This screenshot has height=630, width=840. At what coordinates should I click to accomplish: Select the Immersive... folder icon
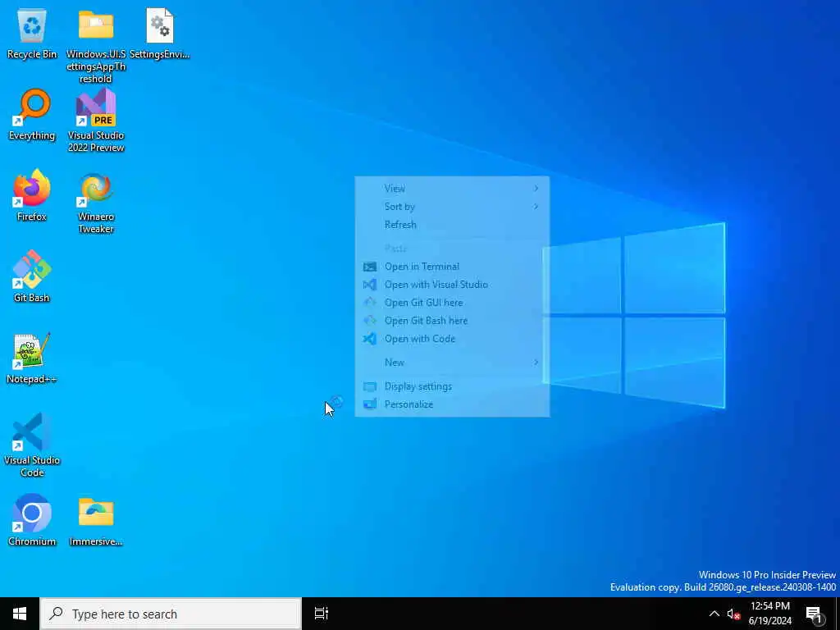pyautogui.click(x=96, y=520)
